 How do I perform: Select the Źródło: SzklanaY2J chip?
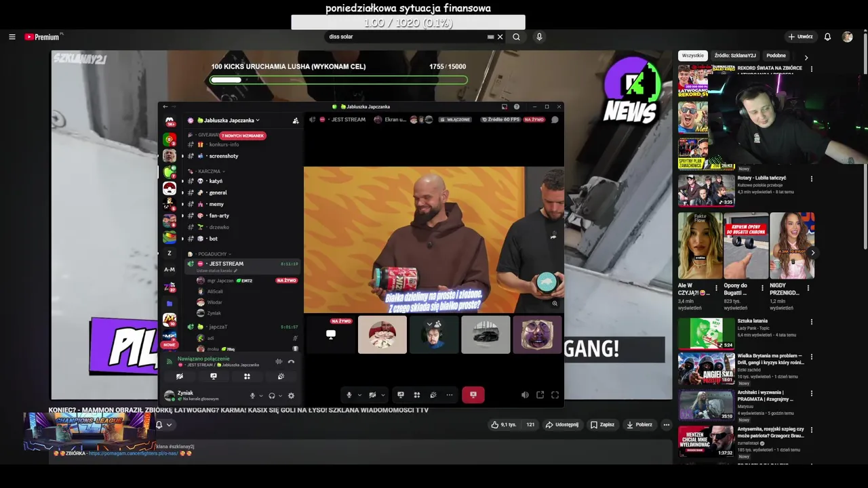click(x=735, y=56)
